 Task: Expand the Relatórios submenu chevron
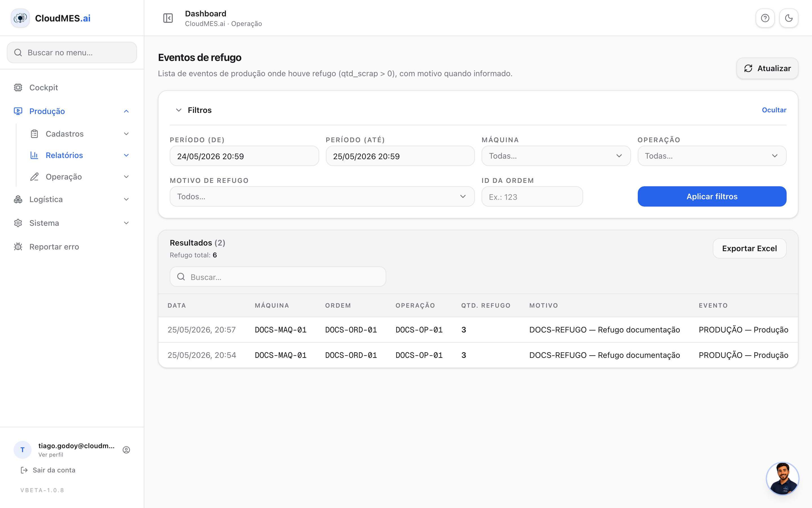(126, 155)
